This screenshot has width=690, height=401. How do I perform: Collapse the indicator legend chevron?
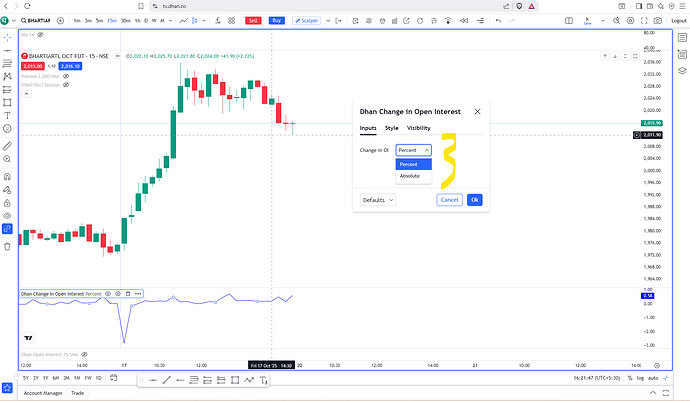[x=26, y=94]
